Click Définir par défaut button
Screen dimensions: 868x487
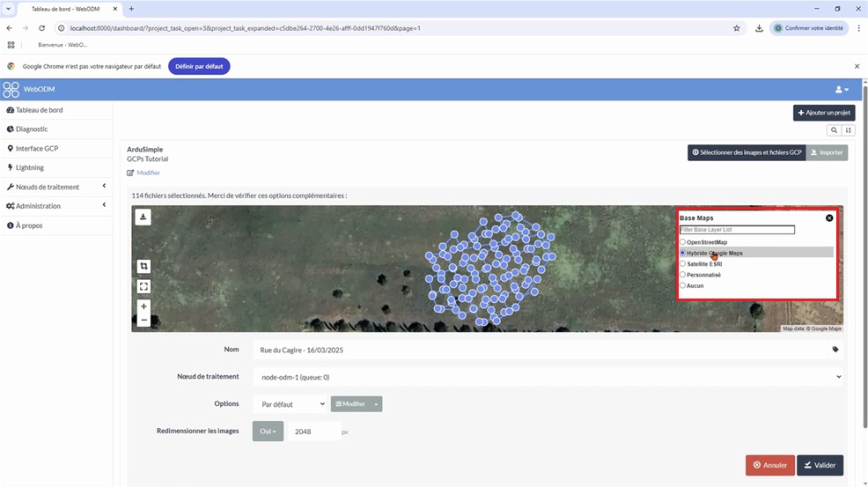[x=199, y=66]
